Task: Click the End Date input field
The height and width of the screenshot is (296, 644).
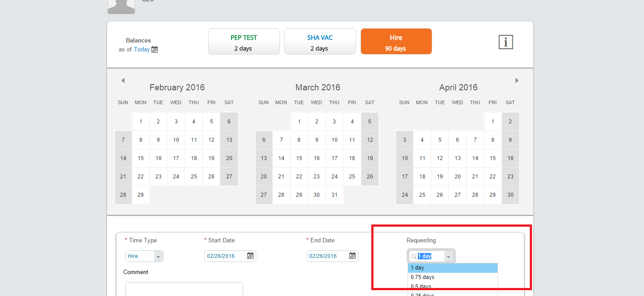Action: click(332, 256)
